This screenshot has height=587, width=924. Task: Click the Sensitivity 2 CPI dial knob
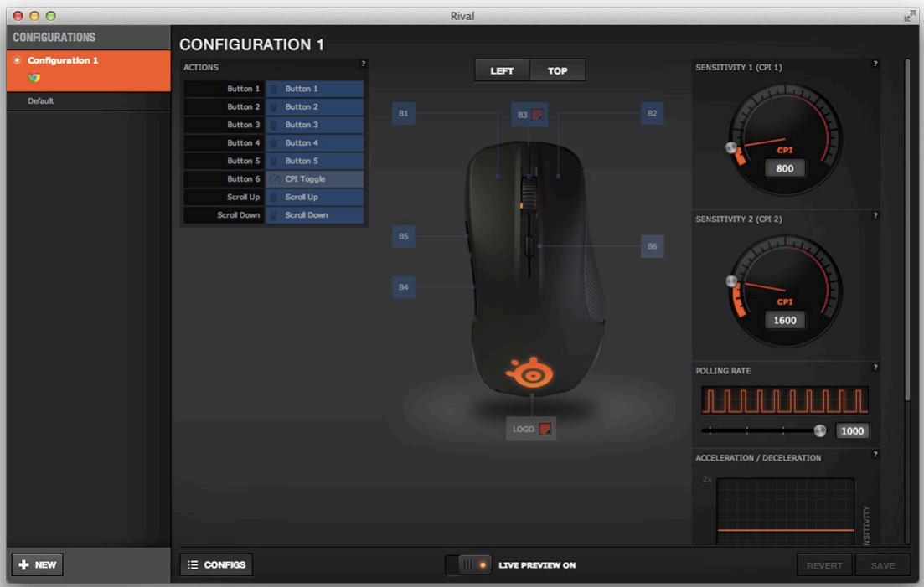pos(731,281)
